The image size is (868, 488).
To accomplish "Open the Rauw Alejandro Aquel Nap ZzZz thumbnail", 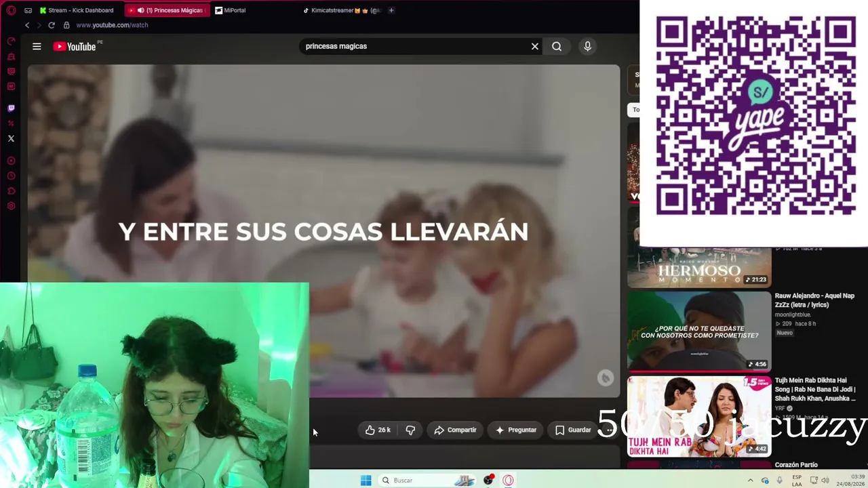I will 699,331.
